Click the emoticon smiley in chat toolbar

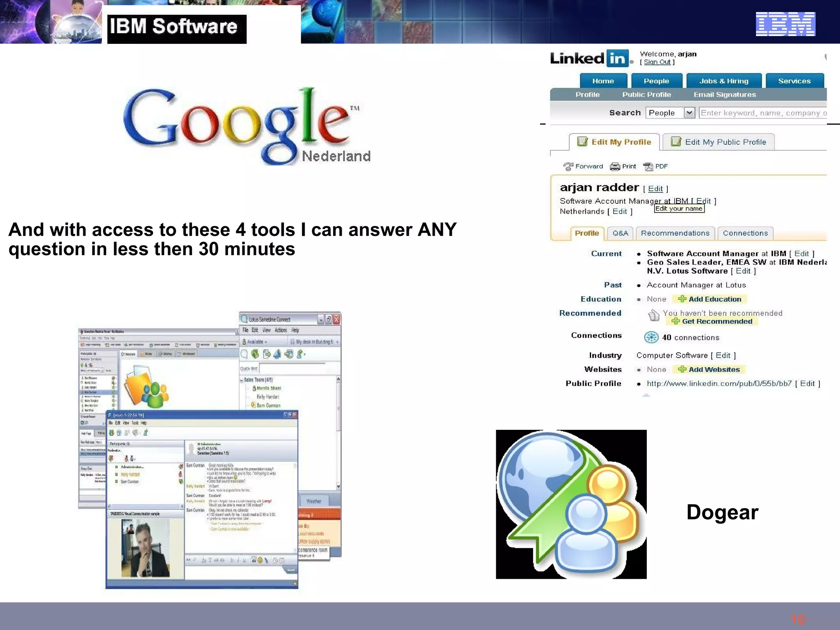point(260,560)
